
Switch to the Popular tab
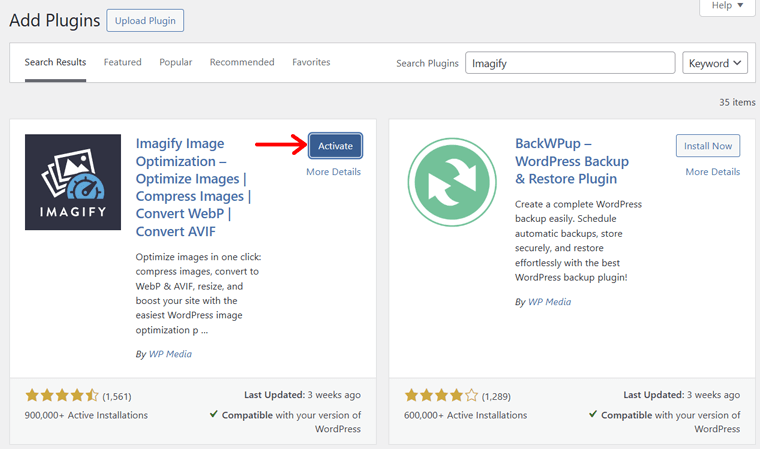coord(175,62)
